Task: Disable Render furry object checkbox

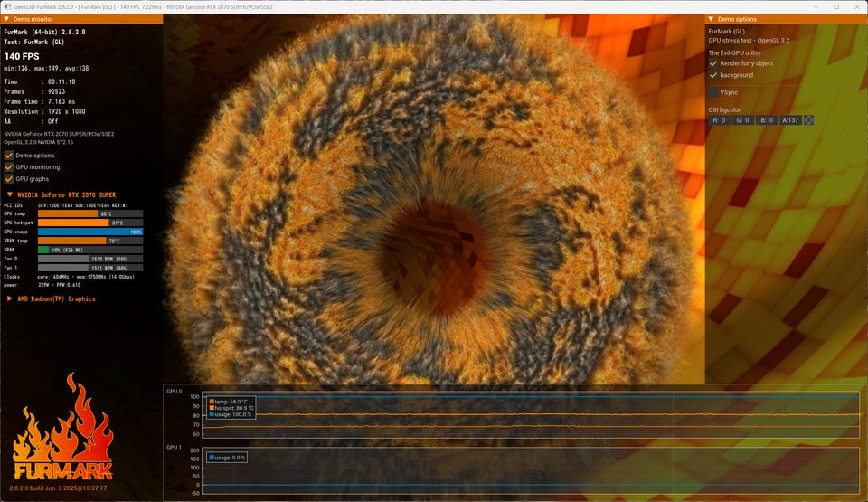Action: pyautogui.click(x=713, y=63)
